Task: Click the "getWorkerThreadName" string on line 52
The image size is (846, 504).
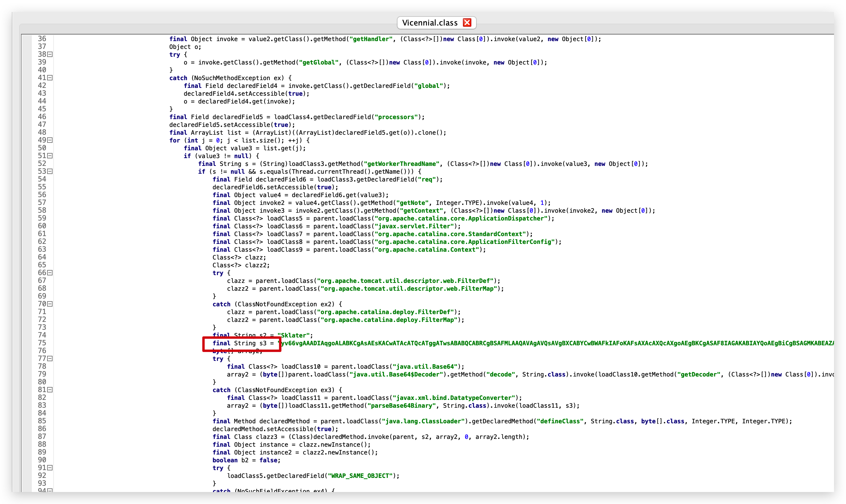Action: [x=401, y=164]
